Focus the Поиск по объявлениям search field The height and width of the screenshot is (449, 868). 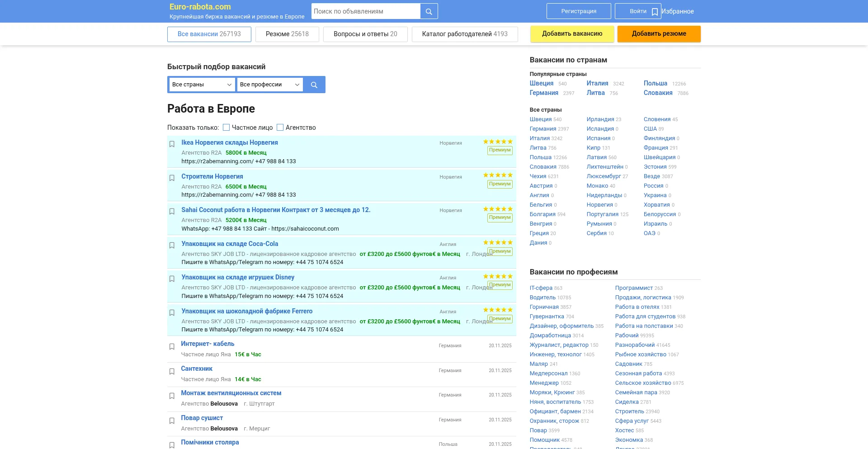(366, 11)
